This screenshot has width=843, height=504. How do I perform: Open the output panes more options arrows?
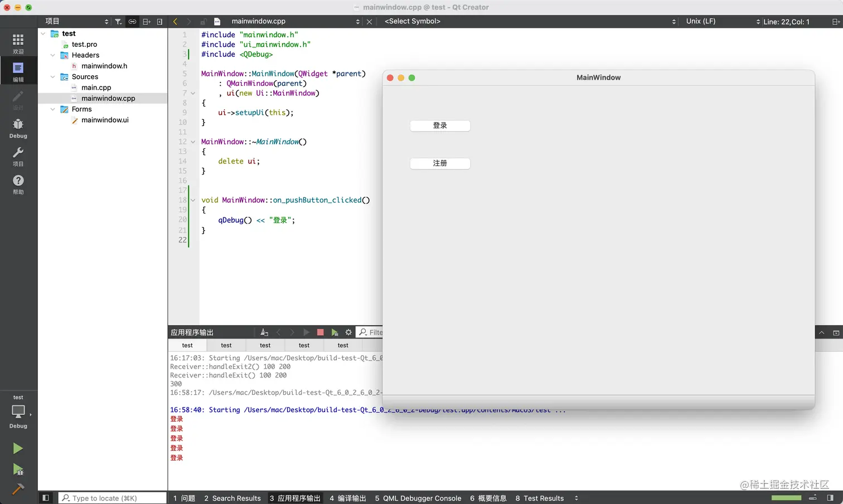point(576,498)
